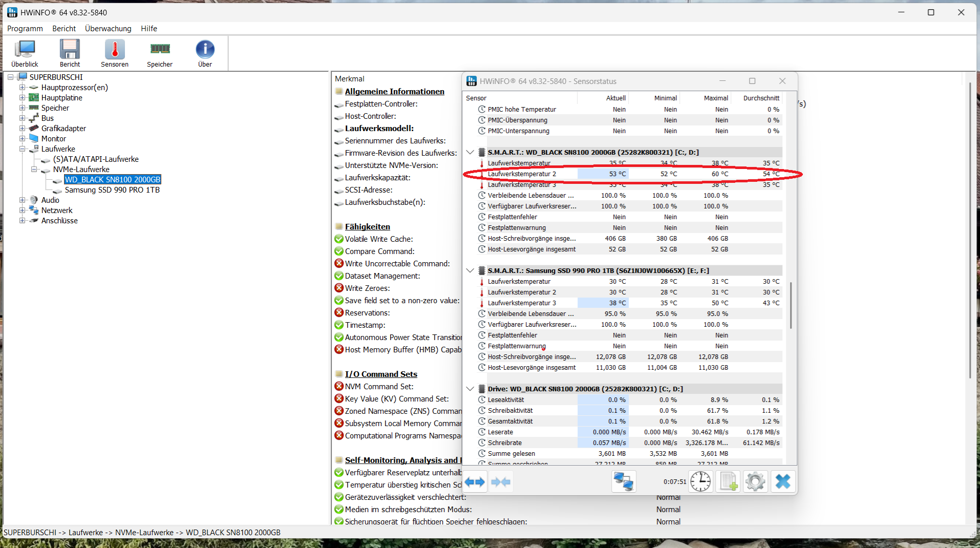The width and height of the screenshot is (980, 548).
Task: Select the Speicher tree item
Action: (x=55, y=108)
